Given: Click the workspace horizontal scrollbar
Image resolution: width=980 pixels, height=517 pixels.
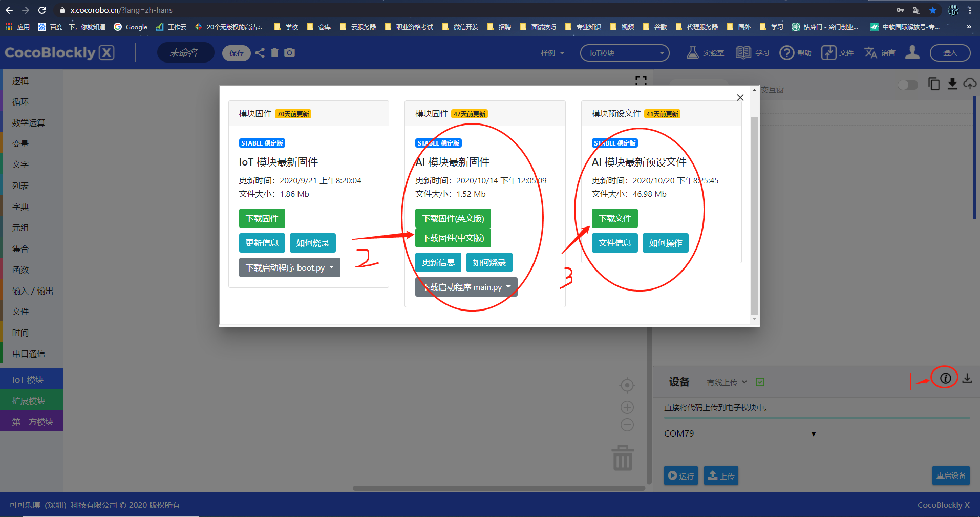Looking at the screenshot, I should tap(499, 488).
